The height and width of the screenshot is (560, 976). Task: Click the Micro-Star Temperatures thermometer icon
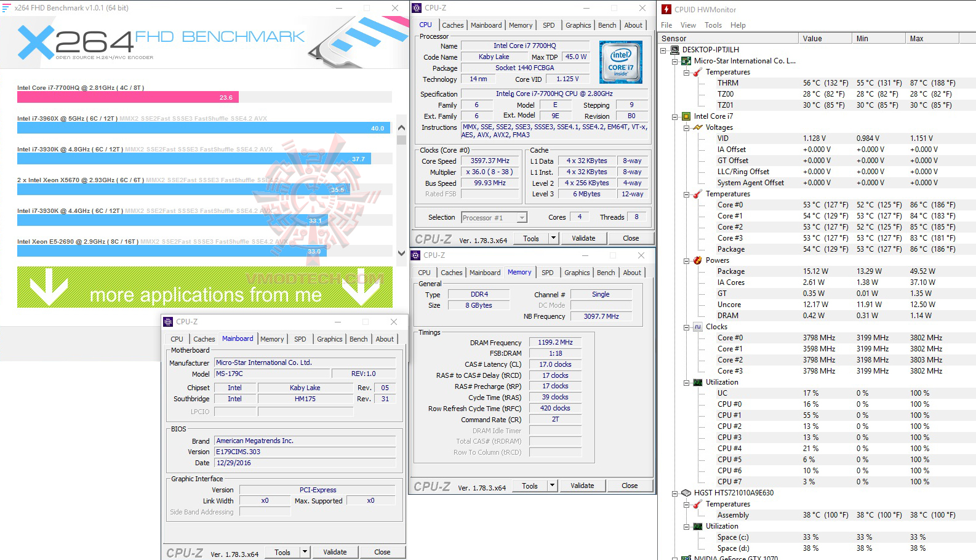point(697,72)
